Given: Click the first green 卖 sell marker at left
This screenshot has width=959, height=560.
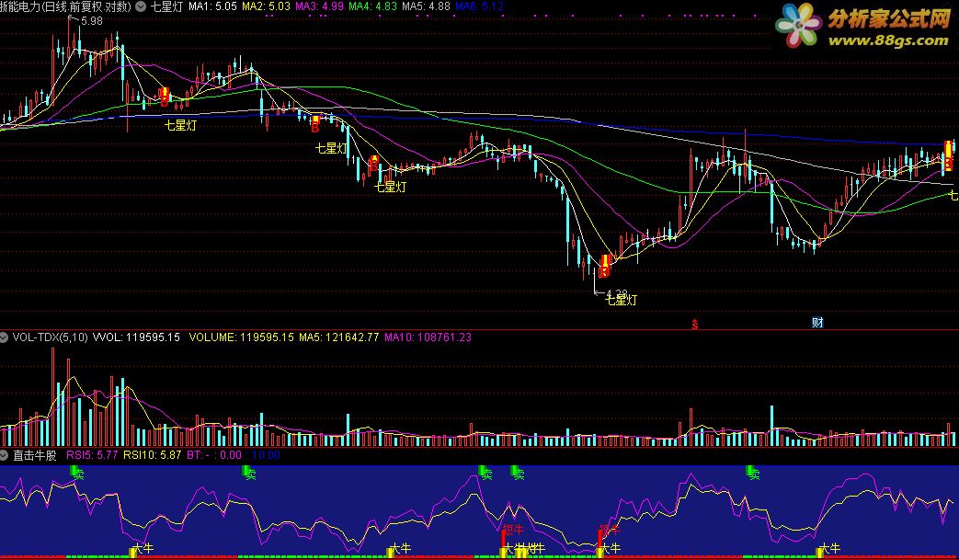Looking at the screenshot, I should 77,473.
